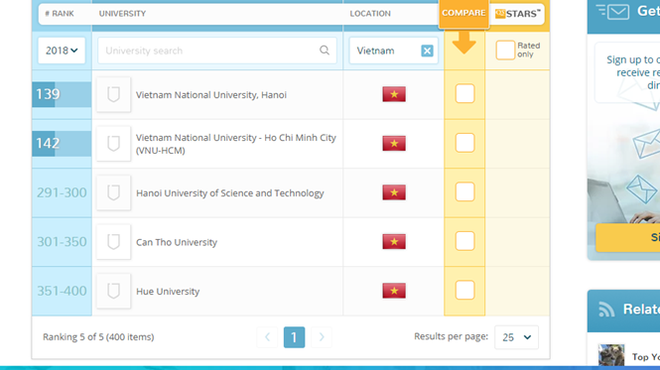Click the rank 291-300 cell
This screenshot has height=370, width=660.
(x=61, y=193)
